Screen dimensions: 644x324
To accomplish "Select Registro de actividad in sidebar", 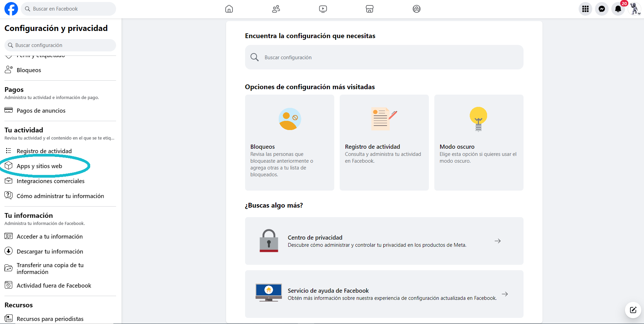I will (x=44, y=151).
